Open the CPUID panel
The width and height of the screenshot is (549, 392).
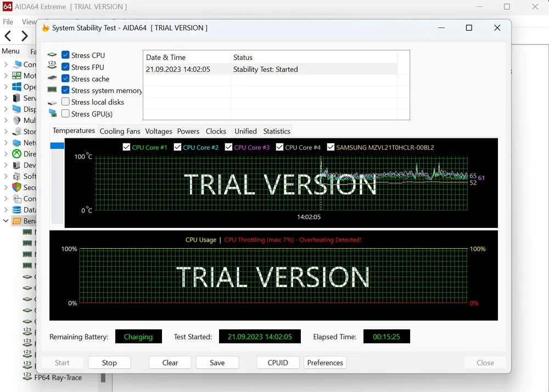(278, 362)
